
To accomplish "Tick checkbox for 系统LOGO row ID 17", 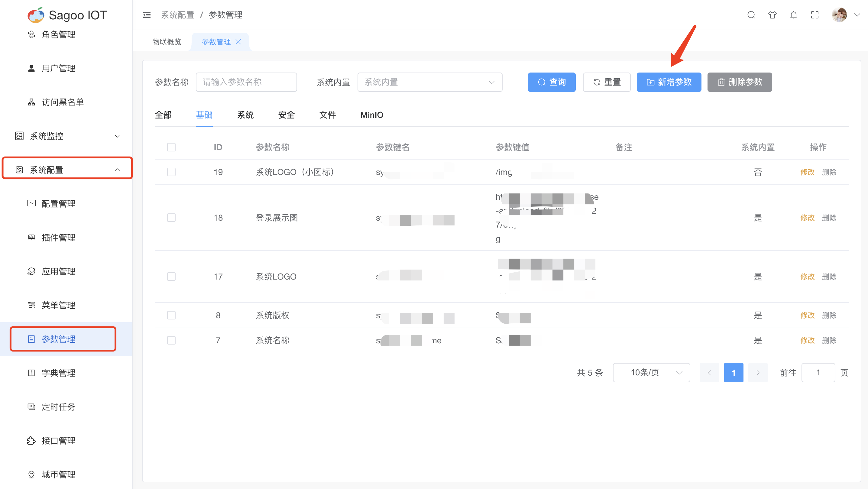I will click(171, 277).
